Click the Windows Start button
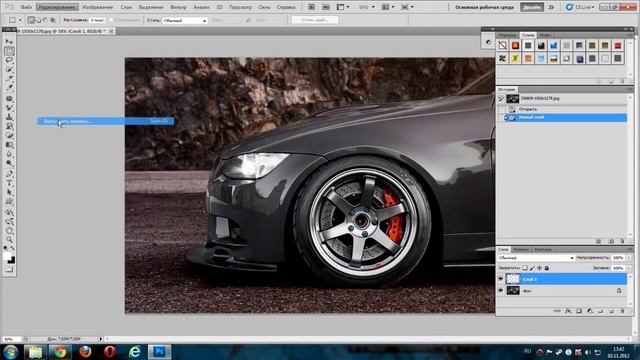This screenshot has height=360, width=640. [10, 351]
